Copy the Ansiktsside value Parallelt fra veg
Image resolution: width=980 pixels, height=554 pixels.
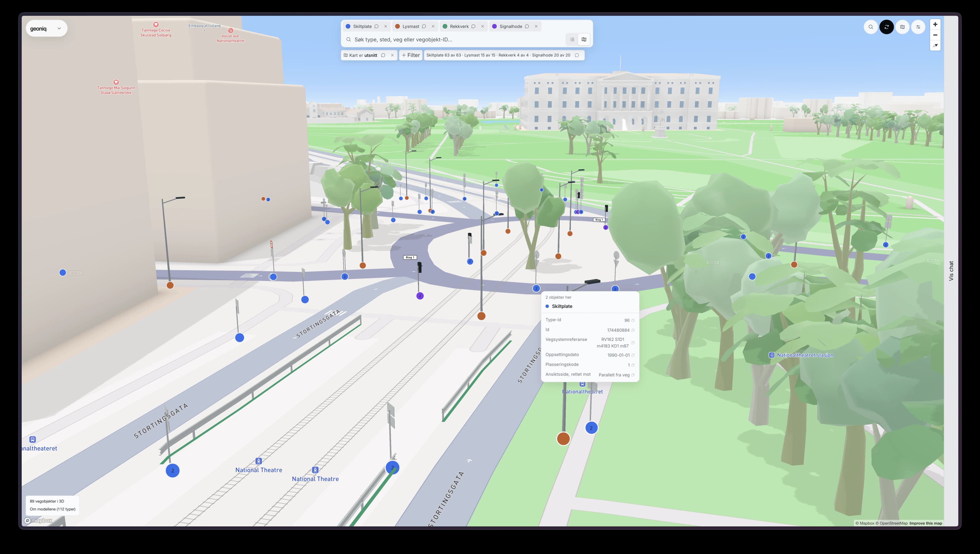point(633,375)
